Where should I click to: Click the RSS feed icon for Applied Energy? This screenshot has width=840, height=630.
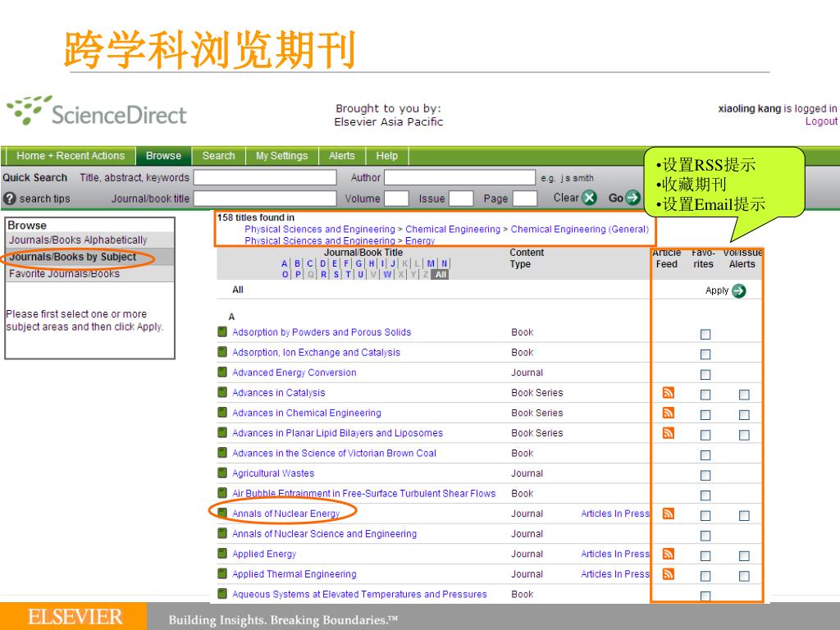click(668, 554)
